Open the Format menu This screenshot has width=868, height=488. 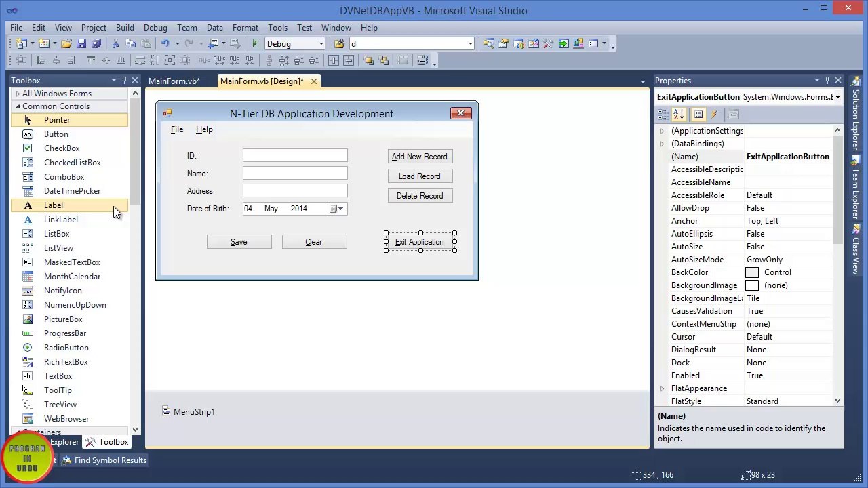coord(245,28)
